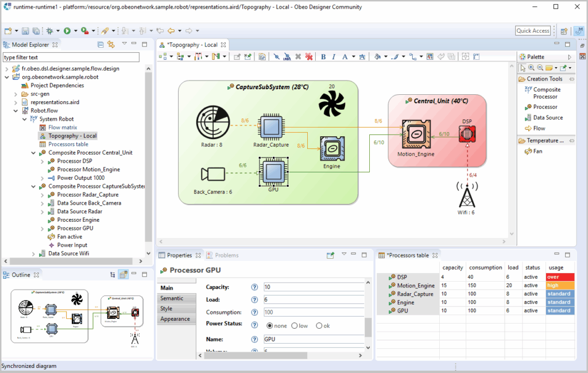Viewport: 588px width, 373px height.
Task: Click the Bold font style icon
Action: click(323, 56)
